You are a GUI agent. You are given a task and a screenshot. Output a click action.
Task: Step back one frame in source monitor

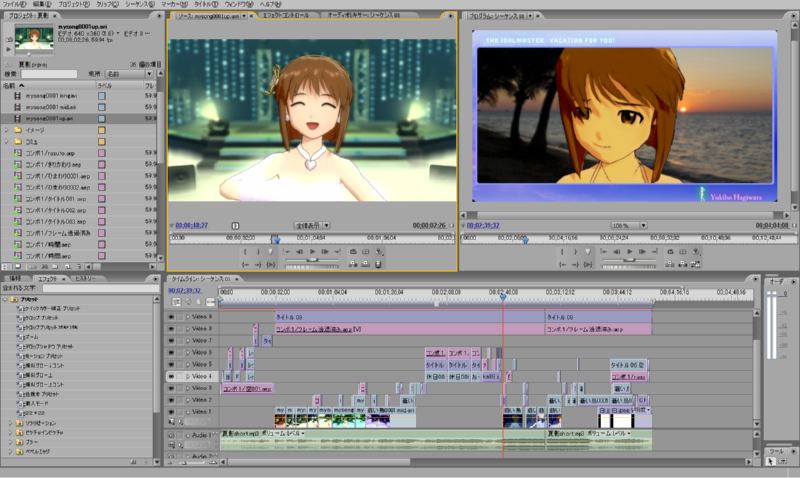pyautogui.click(x=299, y=251)
